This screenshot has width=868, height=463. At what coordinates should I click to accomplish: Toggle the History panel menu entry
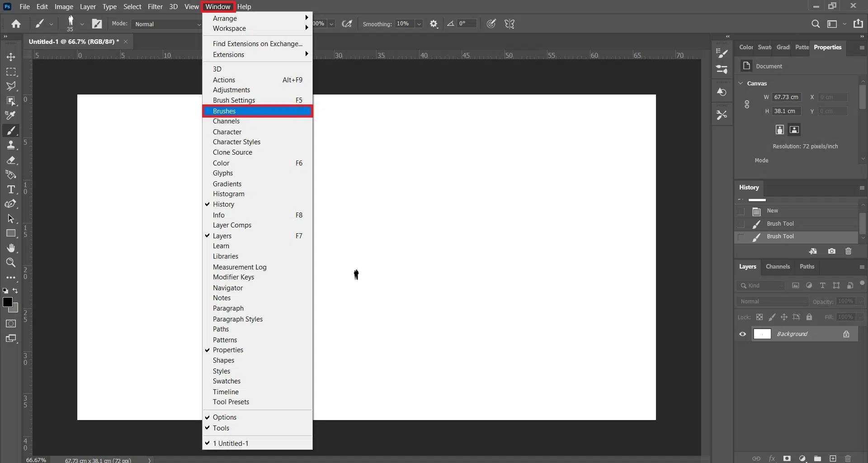coord(223,204)
